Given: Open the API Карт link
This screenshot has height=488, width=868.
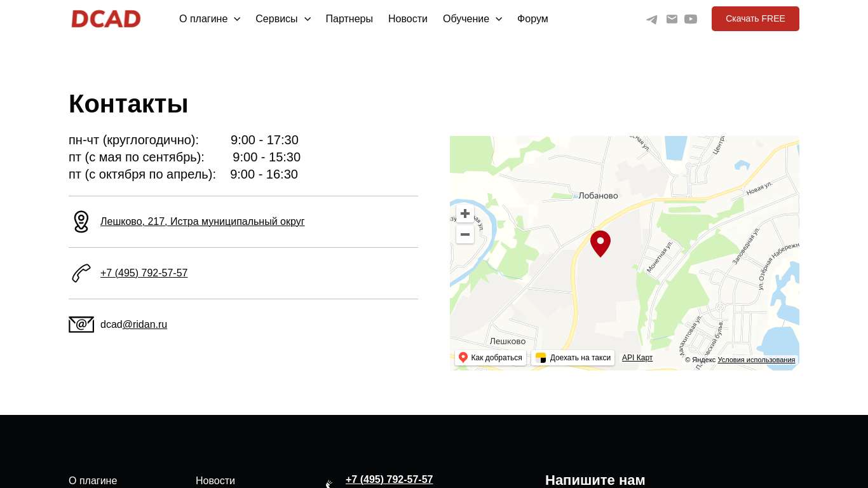Looking at the screenshot, I should [x=637, y=358].
